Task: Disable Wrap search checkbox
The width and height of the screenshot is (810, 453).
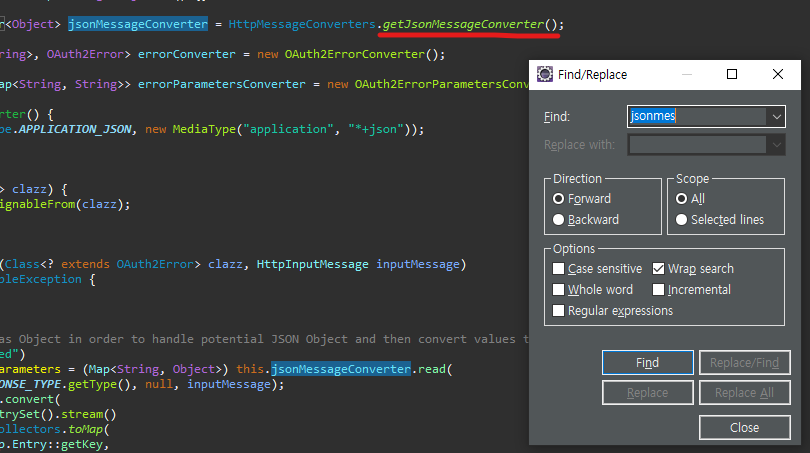Action: pyautogui.click(x=658, y=269)
